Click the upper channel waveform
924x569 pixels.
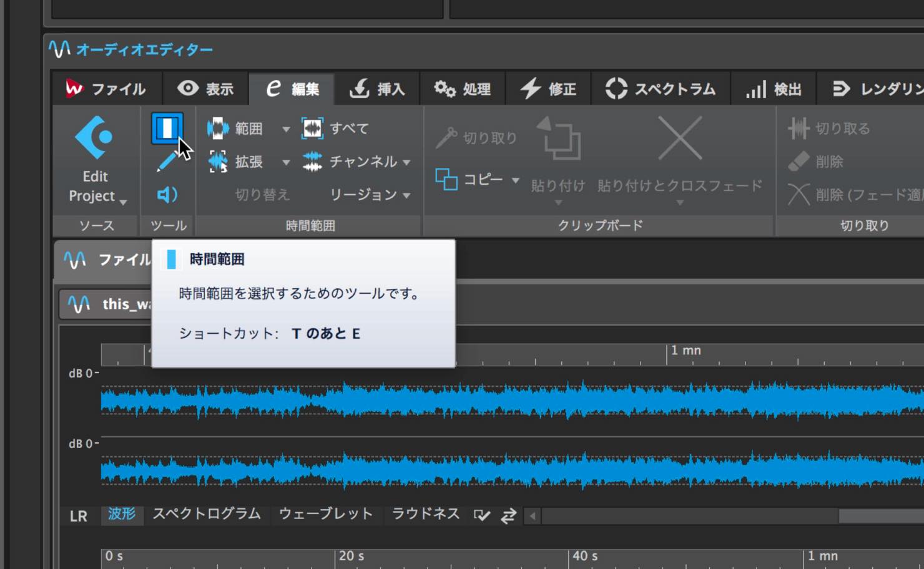pos(512,400)
